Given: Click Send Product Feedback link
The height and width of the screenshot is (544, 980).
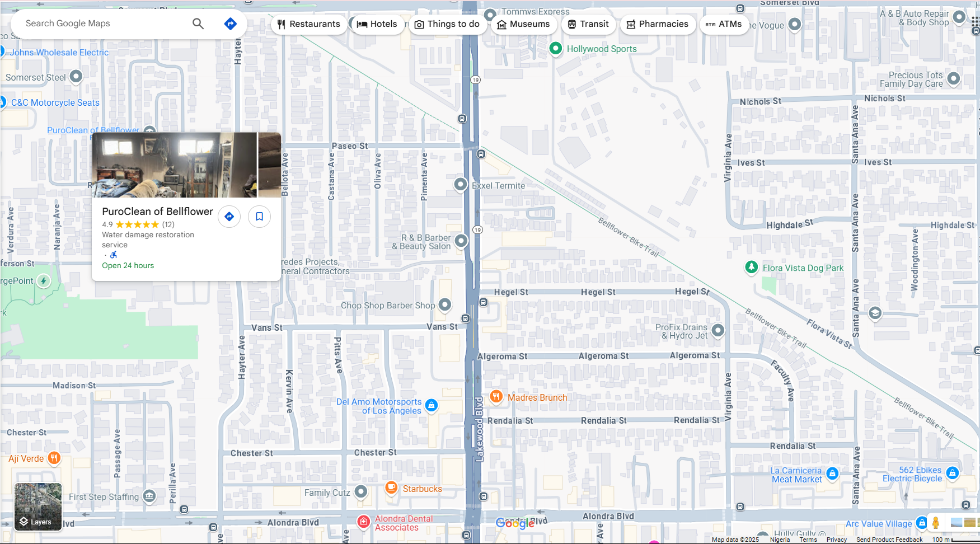Looking at the screenshot, I should click(889, 540).
